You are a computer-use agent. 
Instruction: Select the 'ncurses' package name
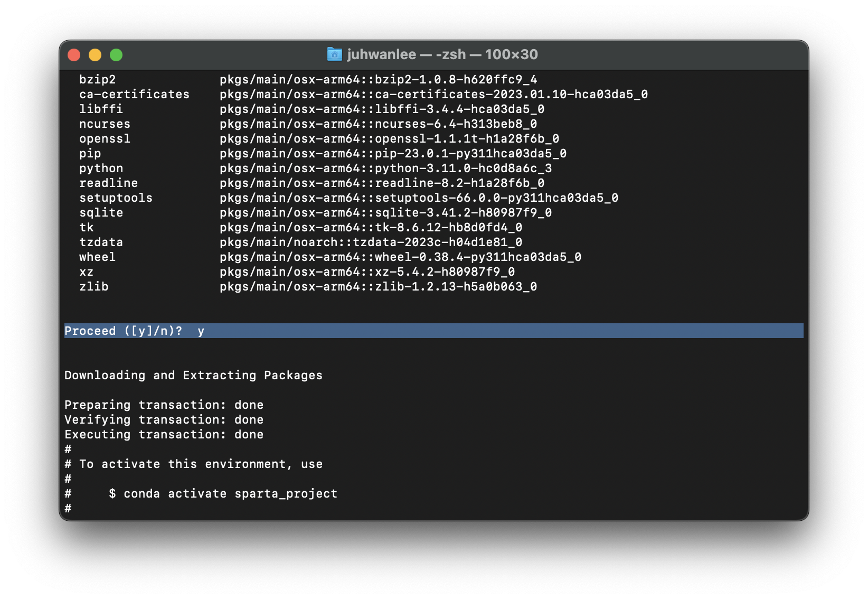pyautogui.click(x=105, y=124)
